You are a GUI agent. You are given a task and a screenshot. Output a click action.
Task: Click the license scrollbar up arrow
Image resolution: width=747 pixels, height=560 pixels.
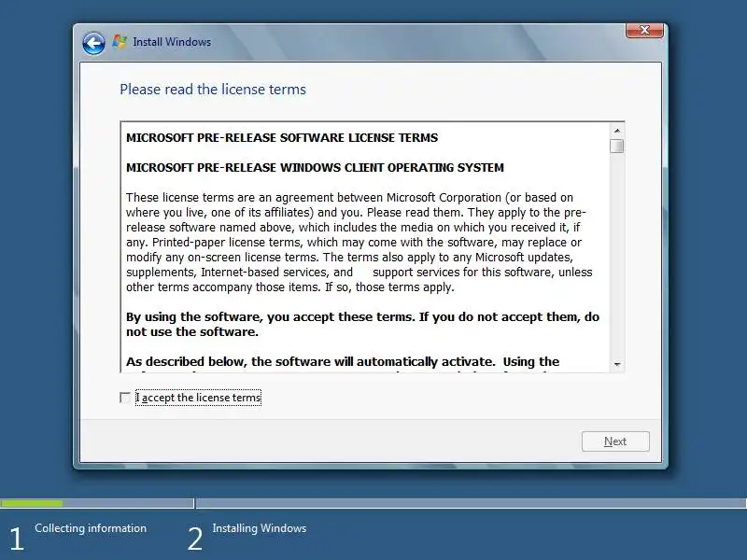(617, 131)
